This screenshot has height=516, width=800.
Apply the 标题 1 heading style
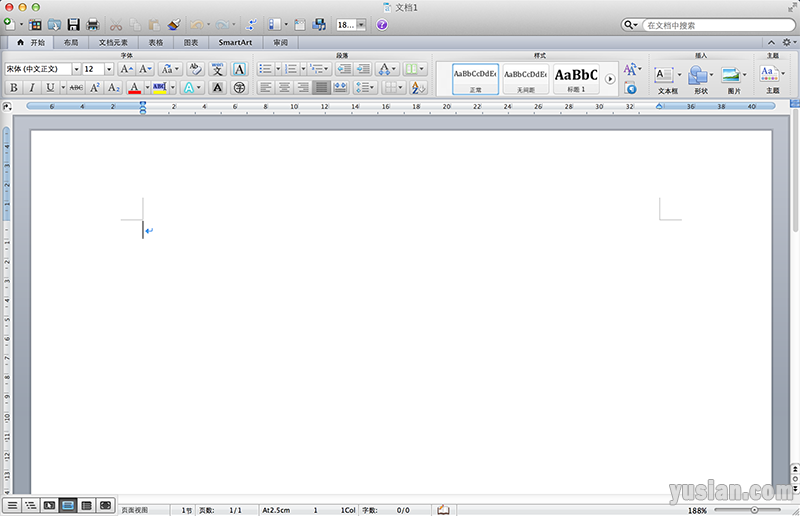[x=576, y=78]
